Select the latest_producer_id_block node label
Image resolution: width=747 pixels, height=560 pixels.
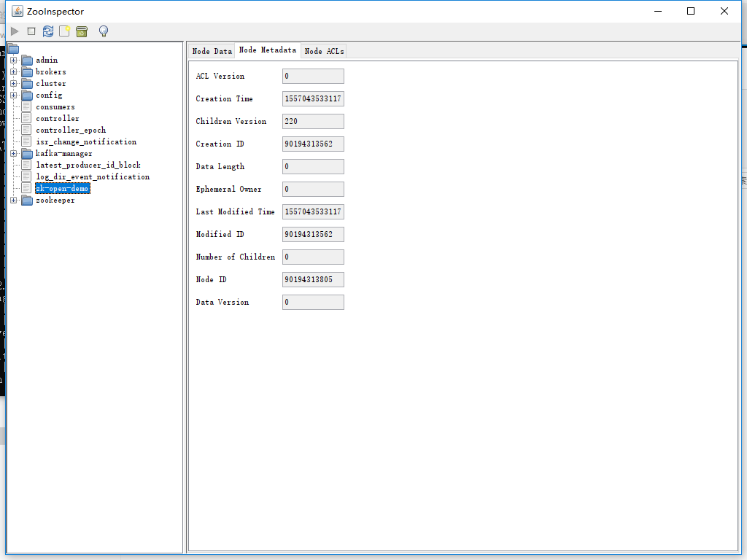pyautogui.click(x=88, y=166)
